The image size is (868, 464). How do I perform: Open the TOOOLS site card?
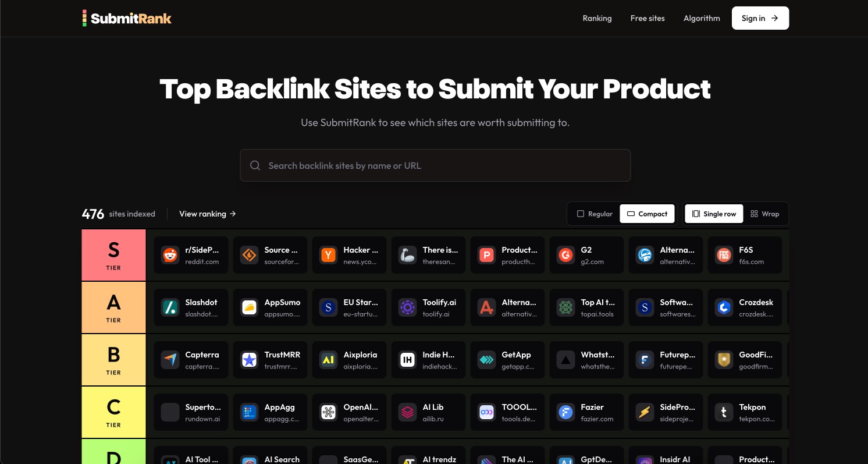tap(507, 412)
